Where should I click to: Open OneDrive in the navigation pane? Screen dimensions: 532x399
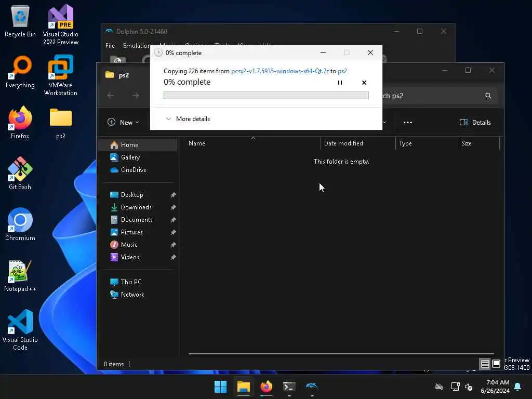coord(138,170)
